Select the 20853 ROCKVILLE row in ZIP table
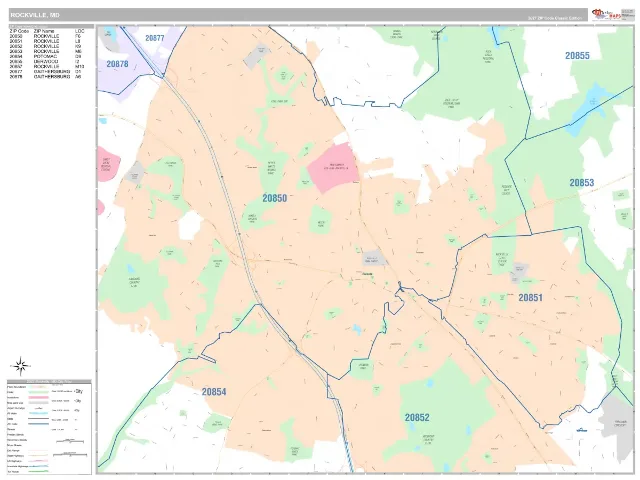 click(x=45, y=51)
